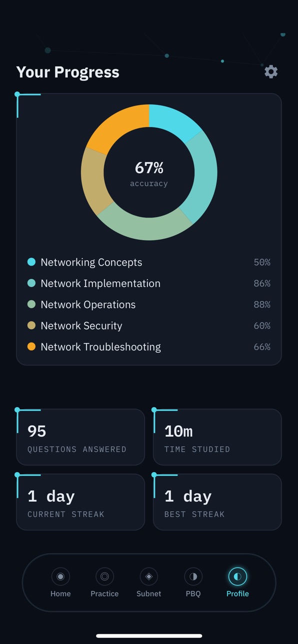Open the PBQ half-circle icon
The height and width of the screenshot is (644, 298).
[193, 576]
